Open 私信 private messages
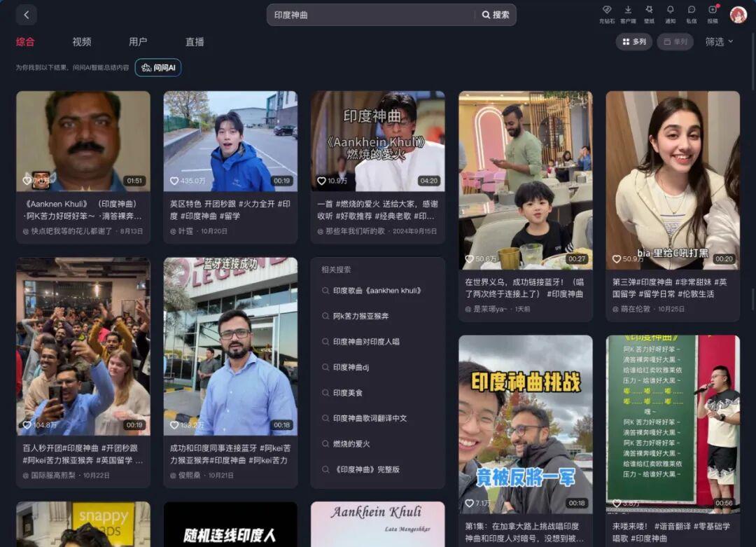 pyautogui.click(x=691, y=13)
